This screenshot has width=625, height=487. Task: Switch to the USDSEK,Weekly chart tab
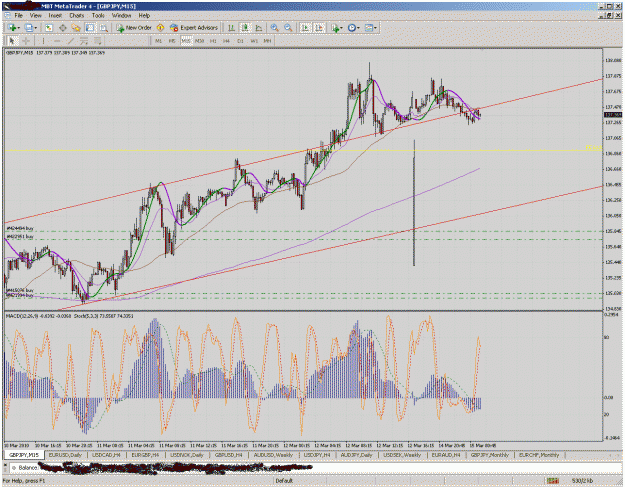[402, 455]
